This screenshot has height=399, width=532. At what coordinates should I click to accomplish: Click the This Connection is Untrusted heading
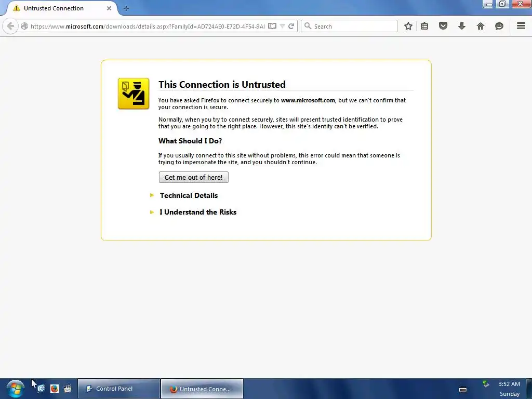pyautogui.click(x=222, y=85)
